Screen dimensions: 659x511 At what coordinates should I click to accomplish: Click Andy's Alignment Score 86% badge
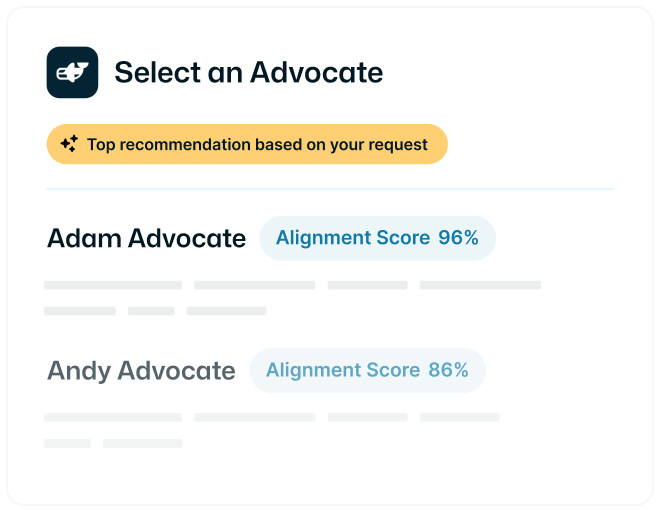(367, 370)
